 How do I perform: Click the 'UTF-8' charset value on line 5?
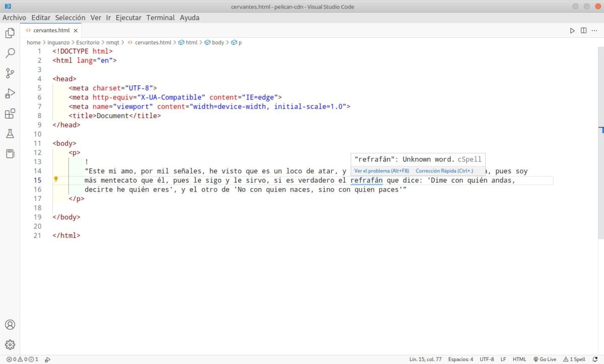[139, 88]
